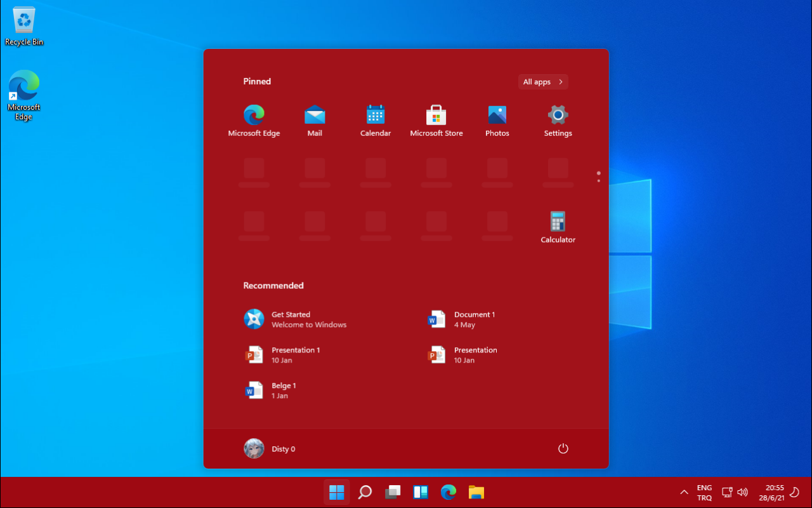Open the Calendar app
812x508 pixels.
point(376,121)
